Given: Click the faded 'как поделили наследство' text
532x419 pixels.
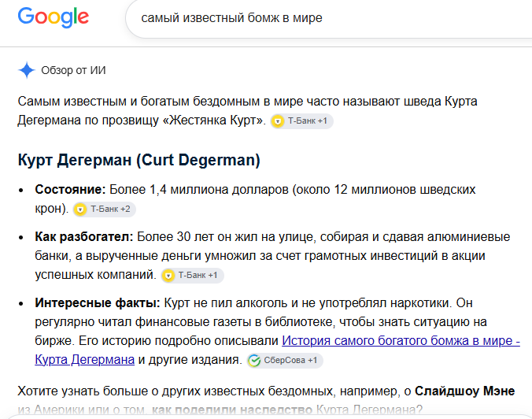Looking at the screenshot, I should 232,410.
